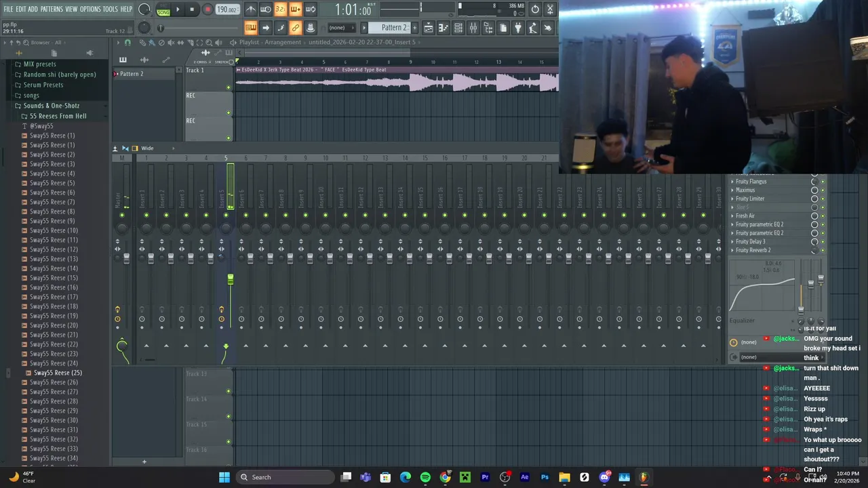
Task: Adjust the master volume knob
Action: click(144, 9)
